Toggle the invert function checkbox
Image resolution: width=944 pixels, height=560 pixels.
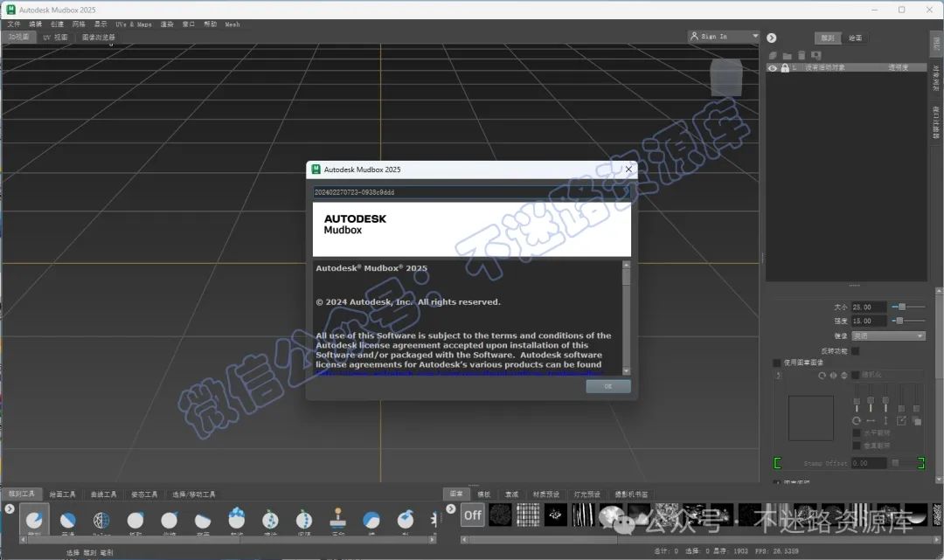click(856, 350)
